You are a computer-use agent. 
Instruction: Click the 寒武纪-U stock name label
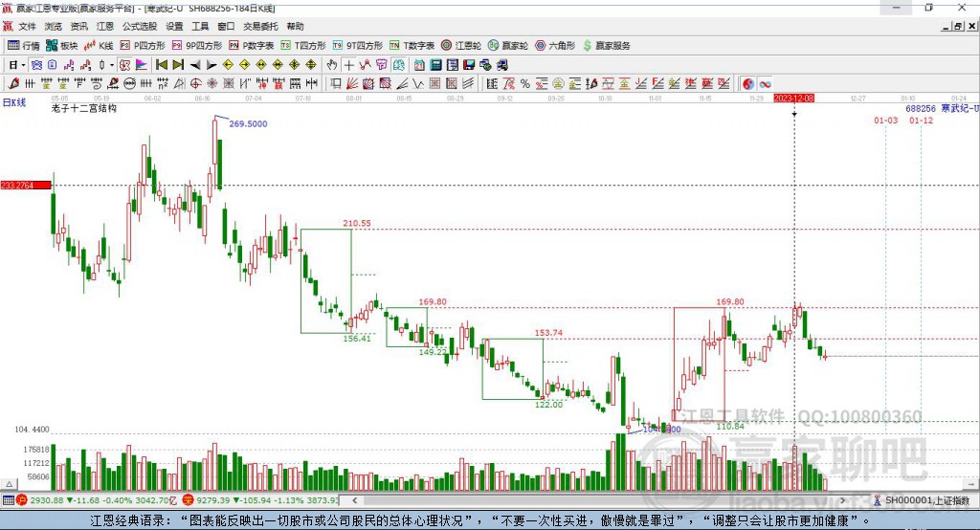click(x=961, y=108)
